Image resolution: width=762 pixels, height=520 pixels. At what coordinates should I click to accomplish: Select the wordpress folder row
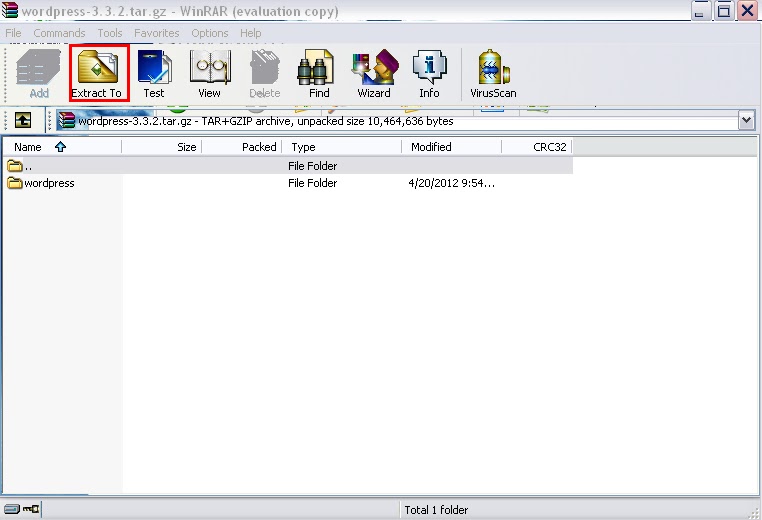click(x=288, y=183)
